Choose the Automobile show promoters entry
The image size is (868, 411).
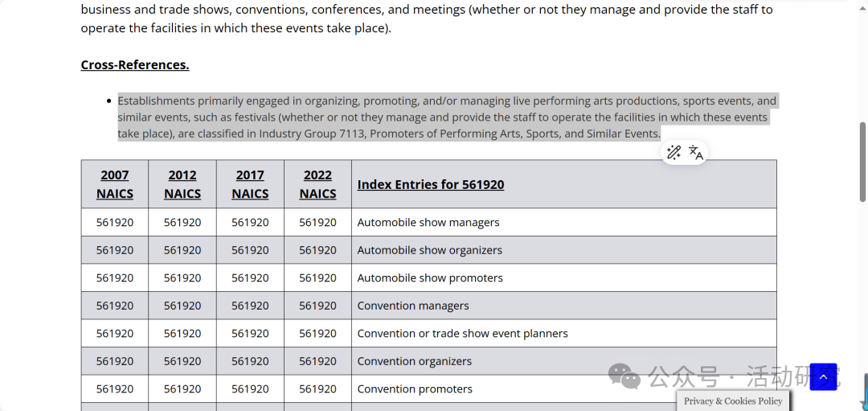[430, 277]
